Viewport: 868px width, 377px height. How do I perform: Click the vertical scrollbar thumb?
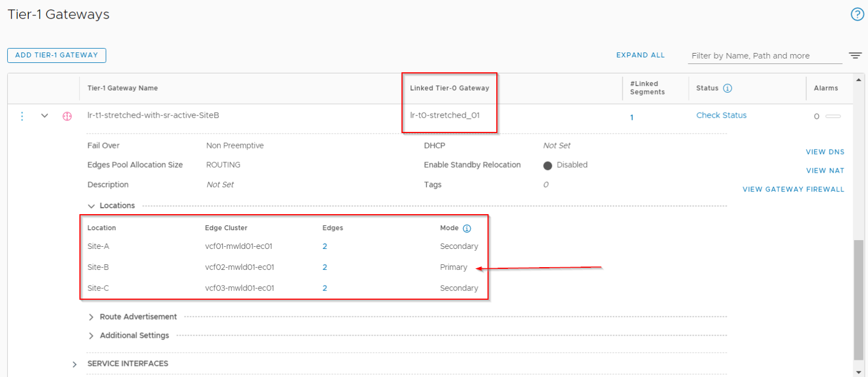pyautogui.click(x=858, y=298)
